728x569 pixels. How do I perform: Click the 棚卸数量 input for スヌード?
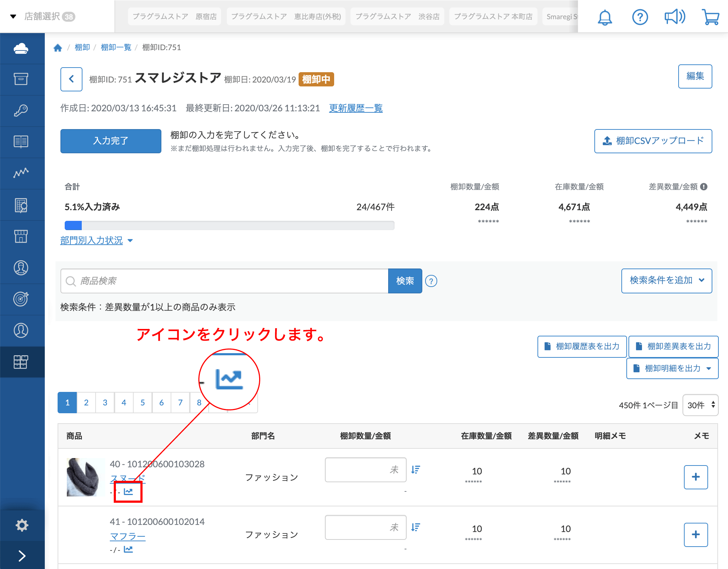point(365,470)
